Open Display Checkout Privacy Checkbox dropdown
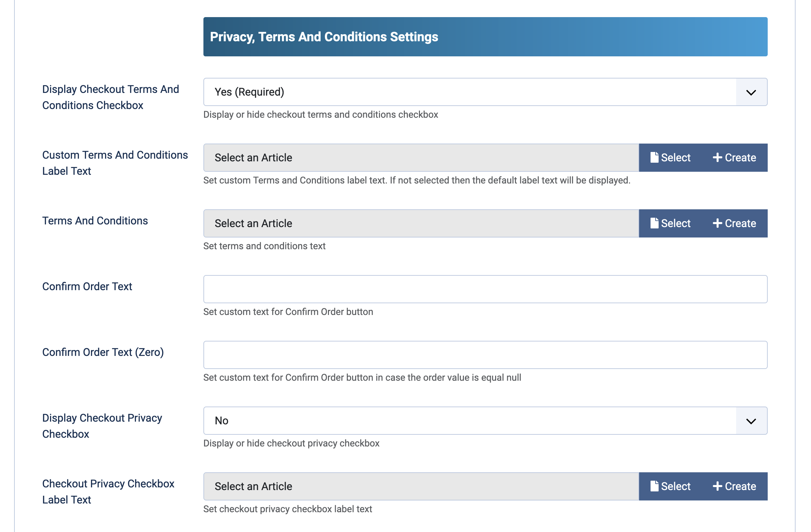Viewport: 811px width, 532px height. [x=469, y=421]
